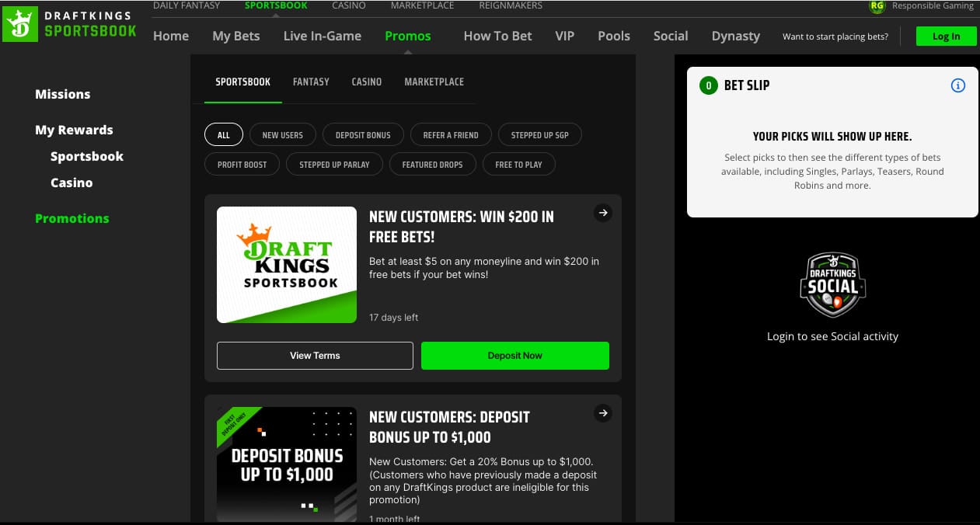
Task: Click the green Log In button
Action: 946,37
